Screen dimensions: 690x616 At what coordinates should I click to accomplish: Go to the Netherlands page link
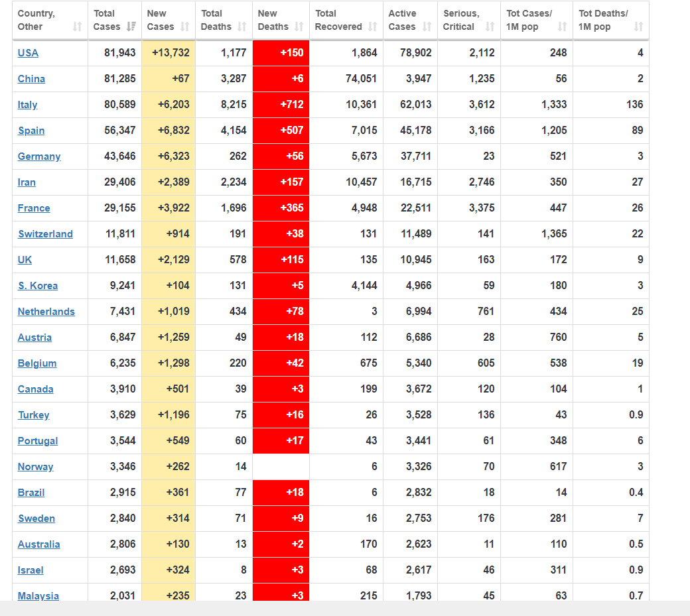[46, 312]
